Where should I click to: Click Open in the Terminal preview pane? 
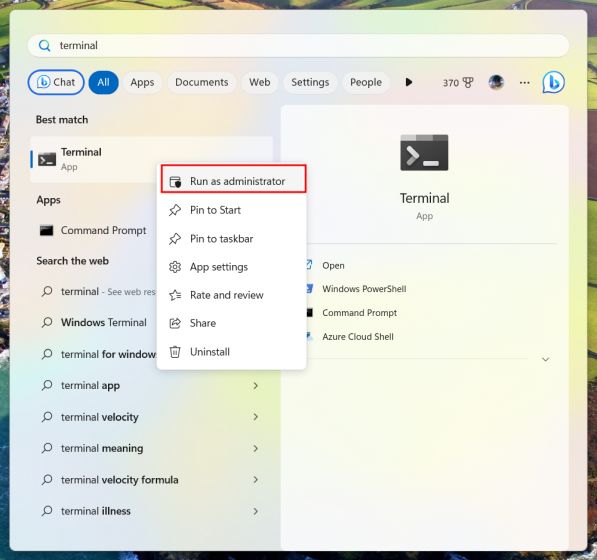click(333, 265)
